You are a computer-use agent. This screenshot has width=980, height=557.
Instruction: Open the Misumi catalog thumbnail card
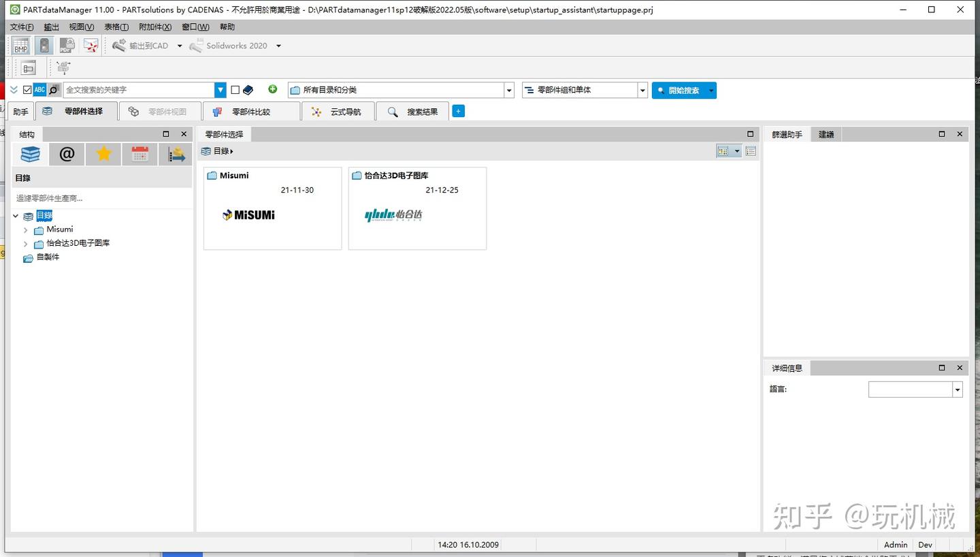(x=272, y=208)
